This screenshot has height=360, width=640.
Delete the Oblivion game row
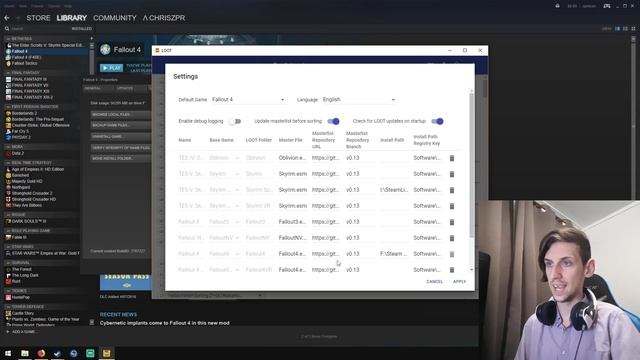(452, 158)
